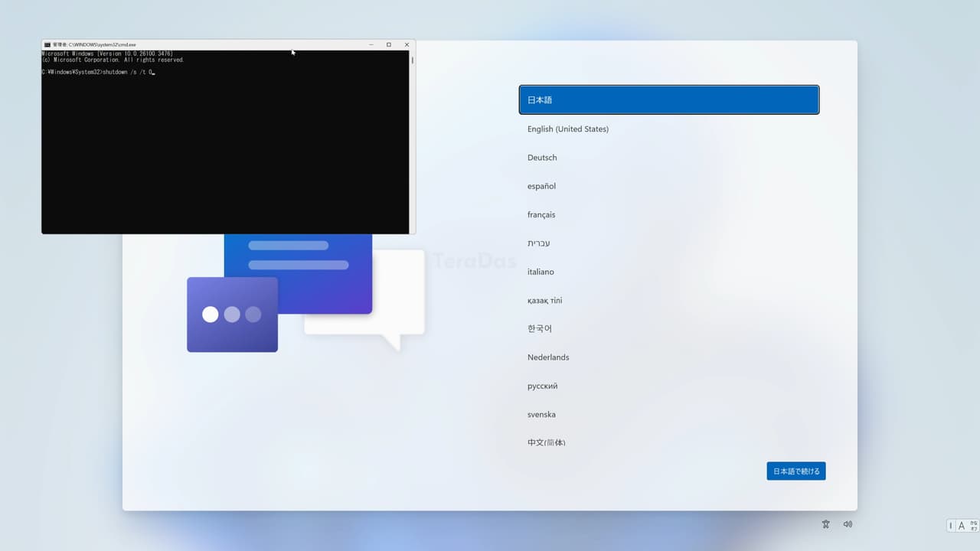
Task: Maximize the command prompt window
Action: tap(389, 44)
